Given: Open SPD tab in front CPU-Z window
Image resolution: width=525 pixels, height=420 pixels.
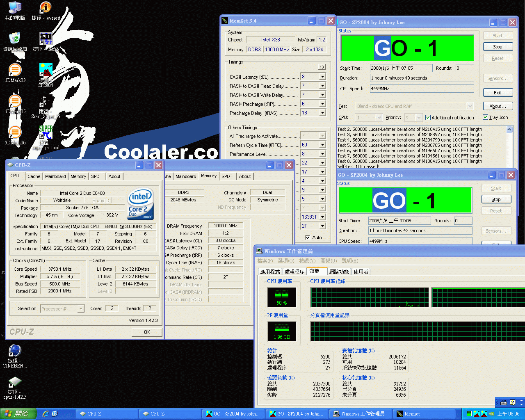Looking at the screenshot, I should point(95,176).
